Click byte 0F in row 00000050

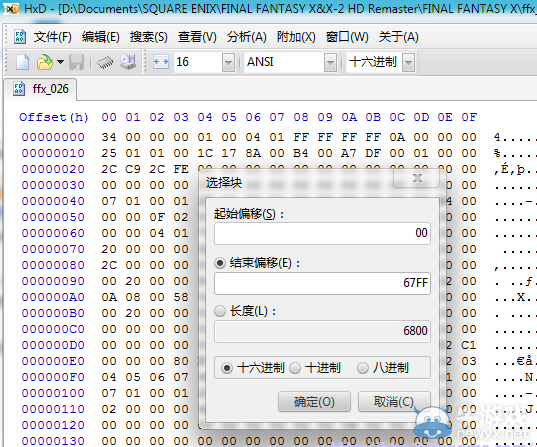coord(157,217)
